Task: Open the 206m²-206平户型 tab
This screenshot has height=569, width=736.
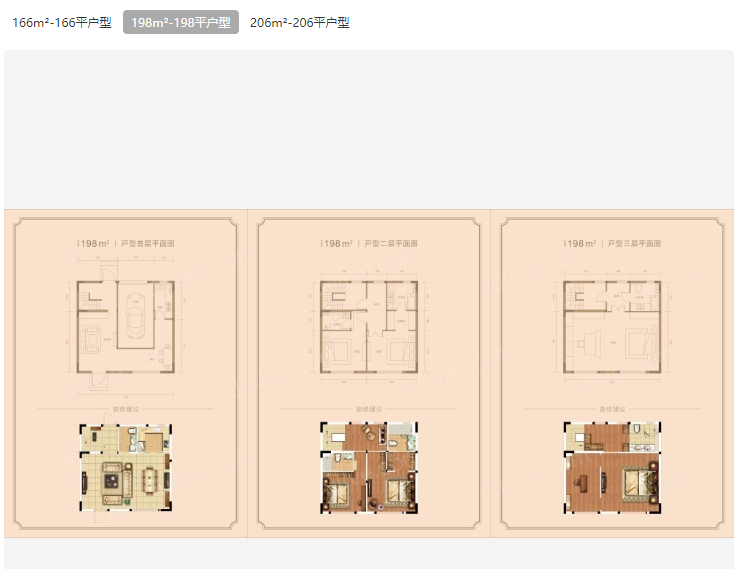Action: pos(300,23)
